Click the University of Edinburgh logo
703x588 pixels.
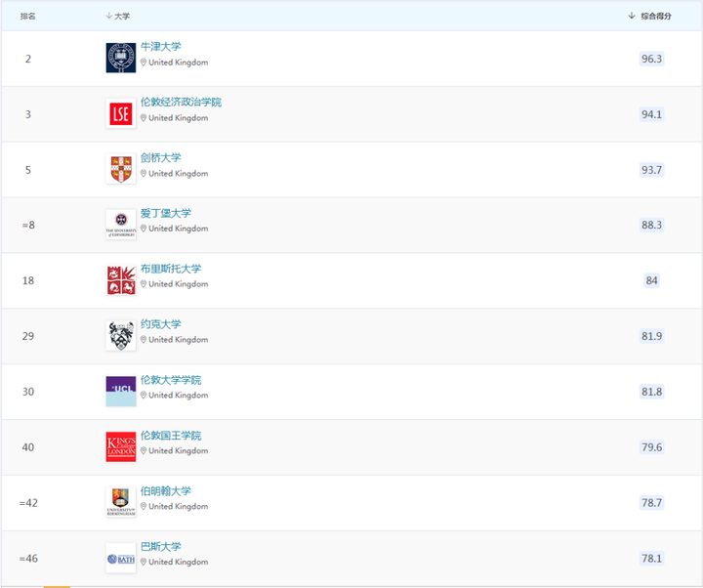[x=121, y=225]
